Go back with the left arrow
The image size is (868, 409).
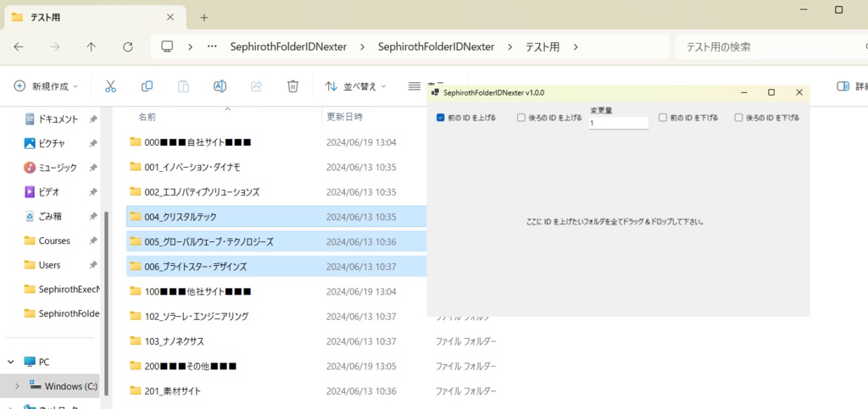coord(19,47)
